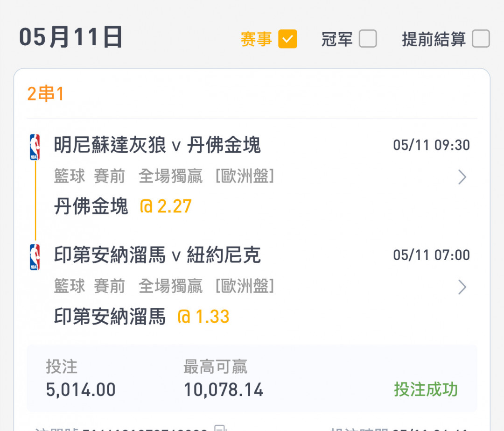
Task: Uncheck the 赛事 checkbox
Action: pyautogui.click(x=287, y=39)
